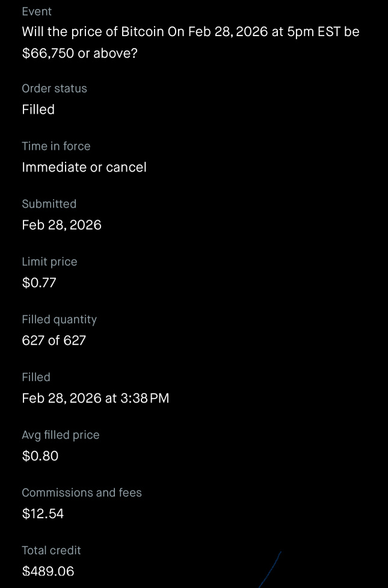Select the 627 of 627 quantity
This screenshot has height=588, width=388.
pyautogui.click(x=54, y=341)
